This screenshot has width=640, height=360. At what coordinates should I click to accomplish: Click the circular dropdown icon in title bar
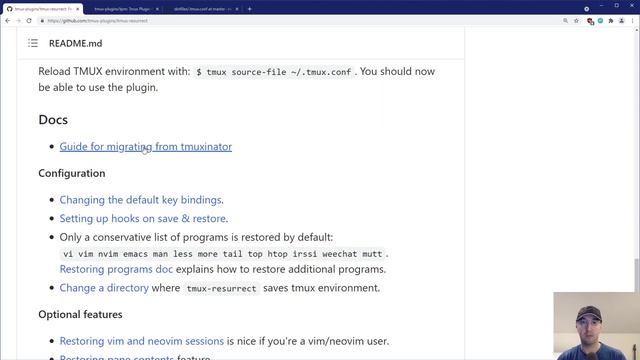[x=587, y=9]
